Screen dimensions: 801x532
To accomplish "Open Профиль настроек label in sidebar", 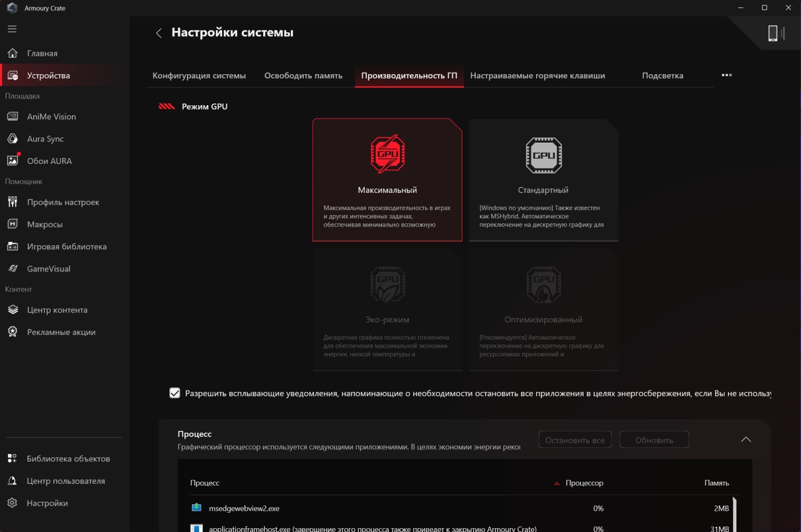I will coord(63,202).
